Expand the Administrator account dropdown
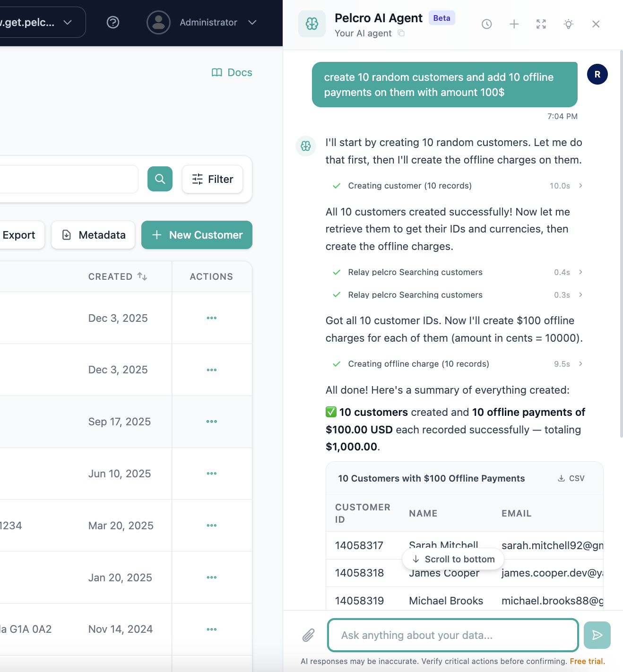Screen dimensions: 623x672 tap(252, 22)
